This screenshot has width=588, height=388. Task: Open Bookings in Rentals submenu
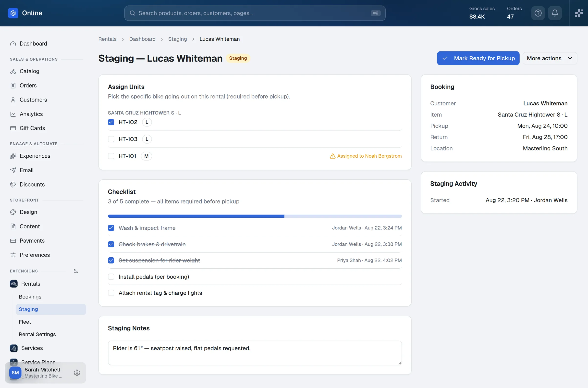[x=51, y=297]
